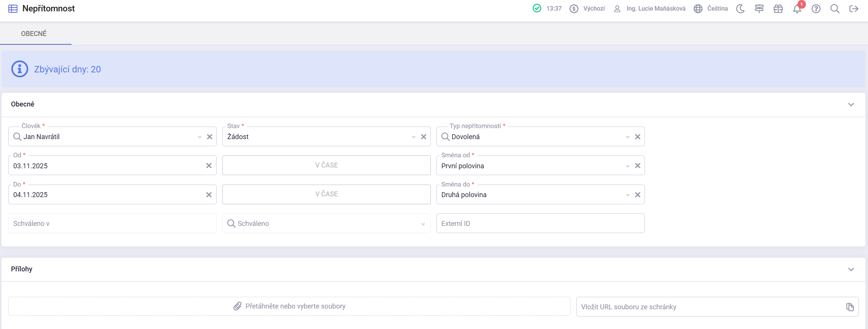Click the search magnifier in header
868x329 pixels.
click(835, 9)
